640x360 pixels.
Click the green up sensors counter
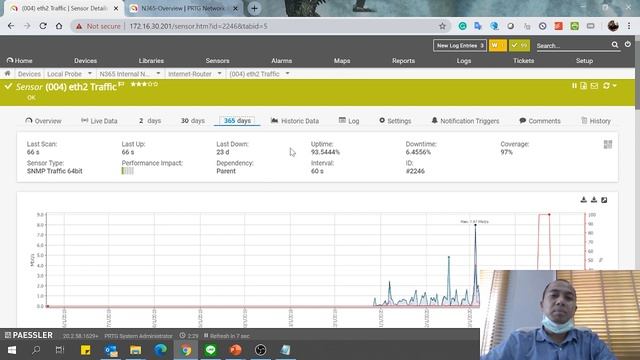pos(520,45)
